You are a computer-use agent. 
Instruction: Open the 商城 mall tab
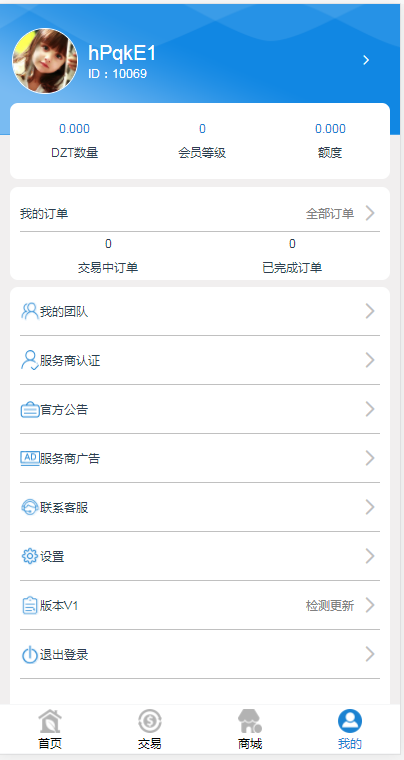250,729
